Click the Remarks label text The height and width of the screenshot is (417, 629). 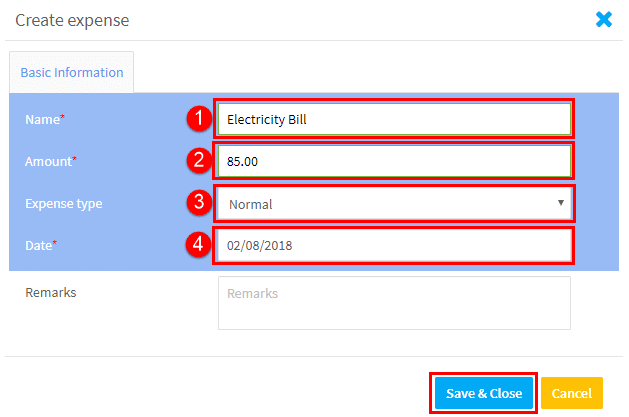pyautogui.click(x=51, y=293)
